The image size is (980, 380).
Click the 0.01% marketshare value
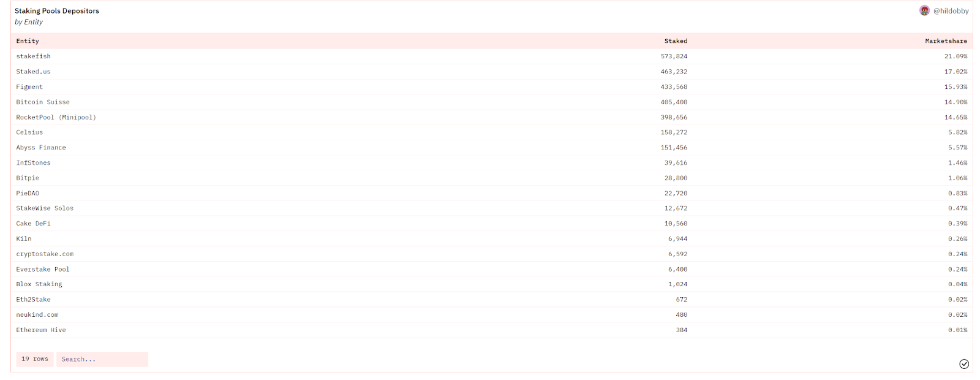coord(957,330)
